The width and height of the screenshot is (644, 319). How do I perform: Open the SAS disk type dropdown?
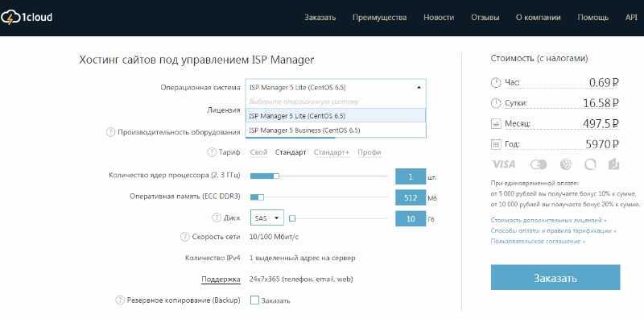tap(266, 217)
